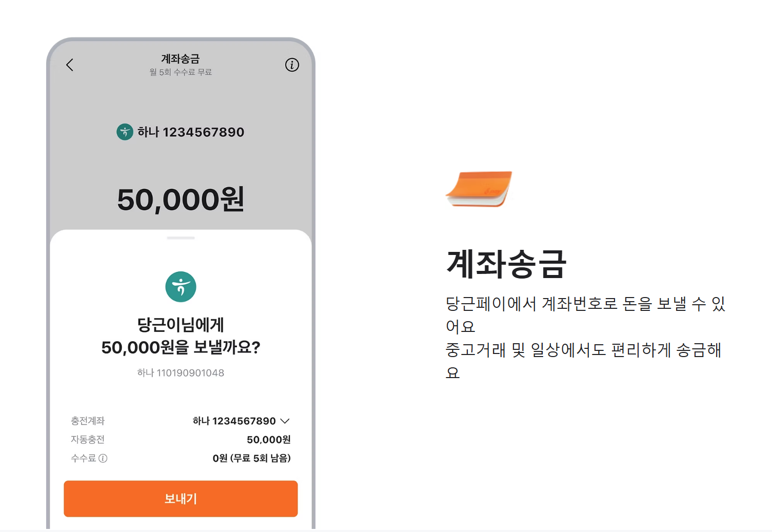This screenshot has width=772, height=532.
Task: Click the 당근페이에서 계좌번호로 description paragraph
Action: click(585, 338)
